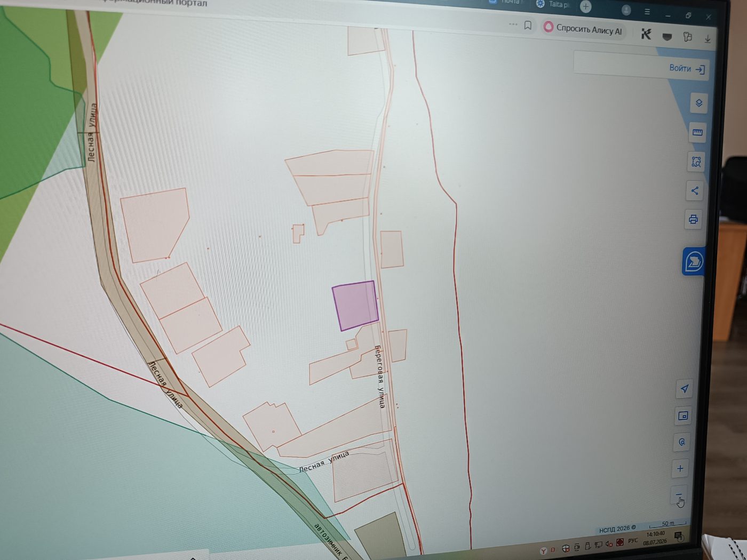The width and height of the screenshot is (747, 560).
Task: Click the red screen capture tray icon
Action: pyautogui.click(x=620, y=542)
